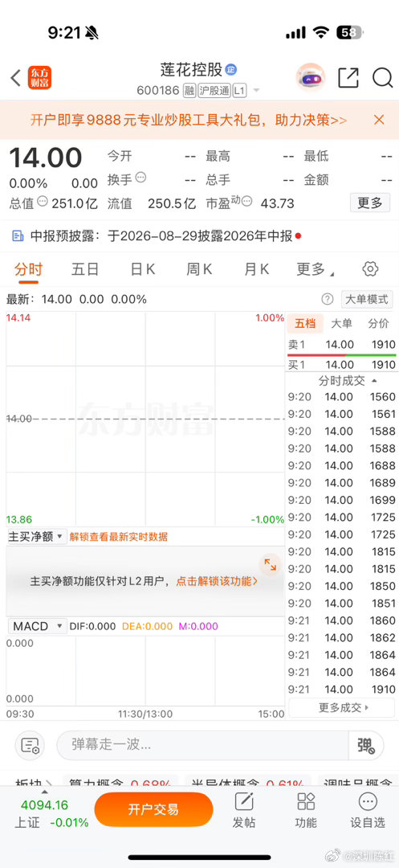Tap the 总值 info icon

43,202
